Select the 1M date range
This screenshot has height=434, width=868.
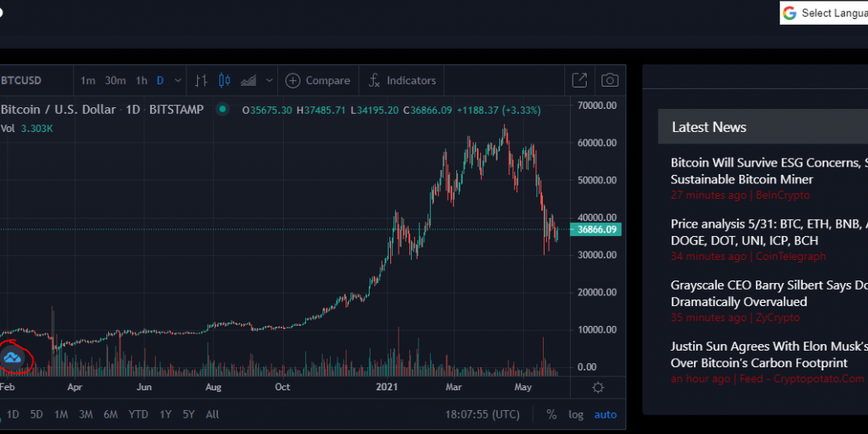[x=61, y=415]
